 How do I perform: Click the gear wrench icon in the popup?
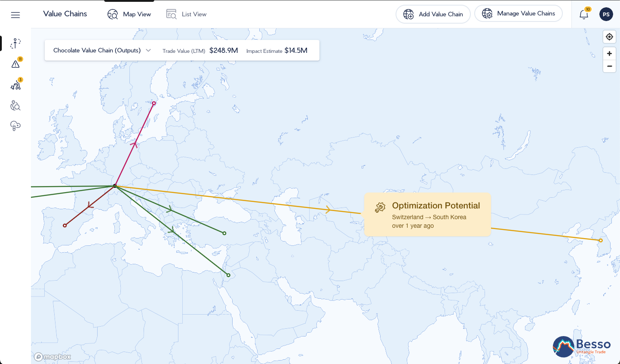pos(380,208)
